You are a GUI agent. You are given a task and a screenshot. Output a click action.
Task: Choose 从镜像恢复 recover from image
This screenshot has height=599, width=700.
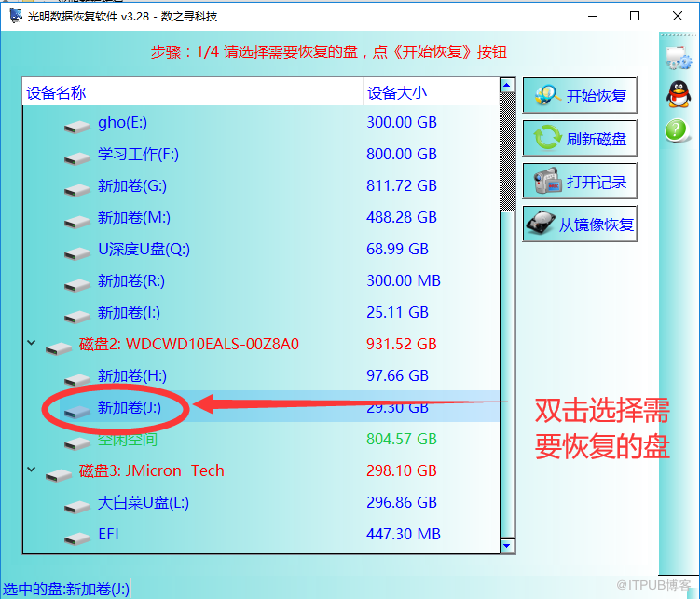(x=580, y=224)
